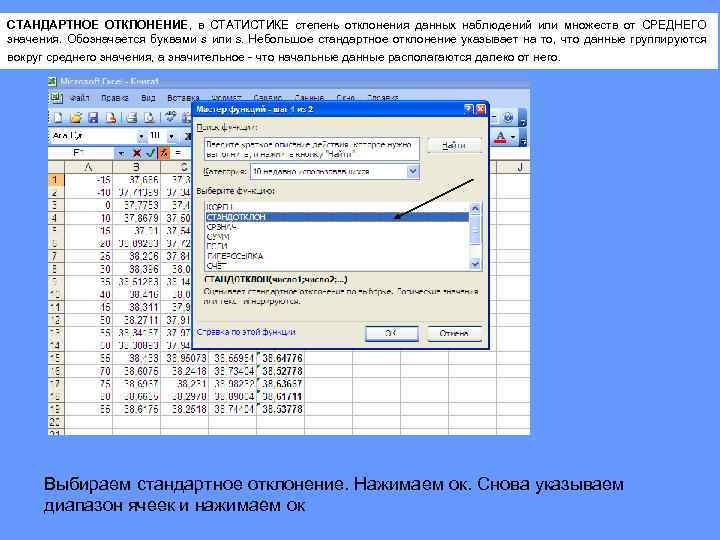Viewport: 720px width, 540px height.
Task: Open the Справка menu
Action: (x=383, y=98)
